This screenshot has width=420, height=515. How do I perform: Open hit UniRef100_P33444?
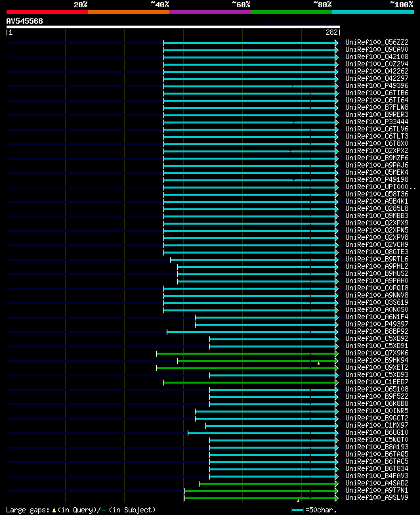tap(377, 122)
